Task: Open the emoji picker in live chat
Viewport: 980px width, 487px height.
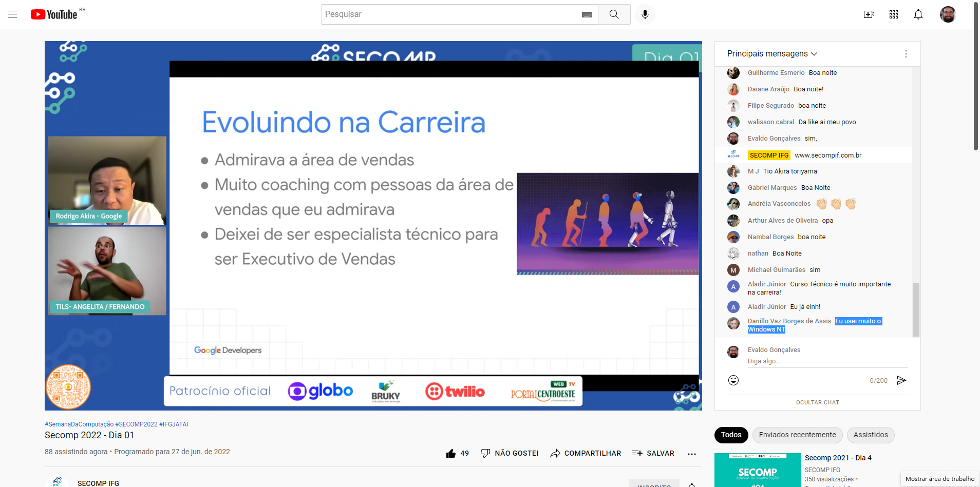Action: (733, 380)
